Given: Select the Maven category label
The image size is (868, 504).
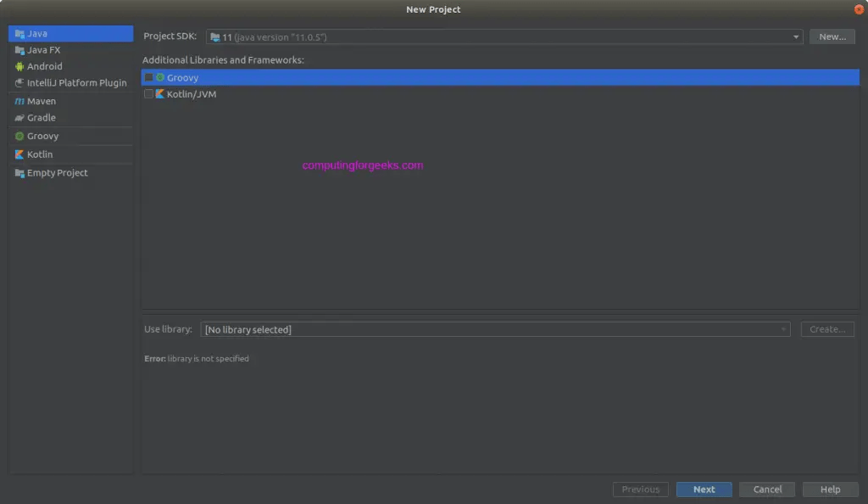Looking at the screenshot, I should 42,101.
